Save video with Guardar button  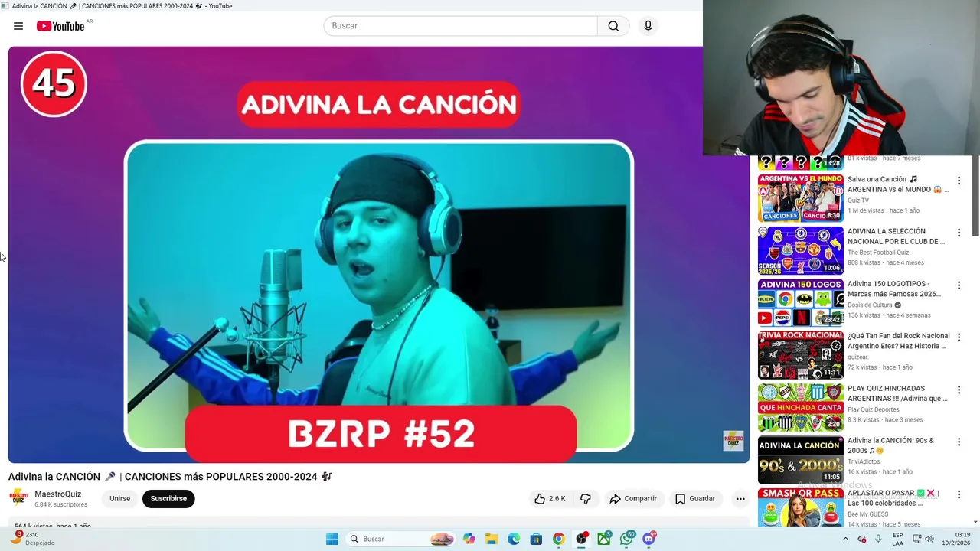pyautogui.click(x=695, y=498)
